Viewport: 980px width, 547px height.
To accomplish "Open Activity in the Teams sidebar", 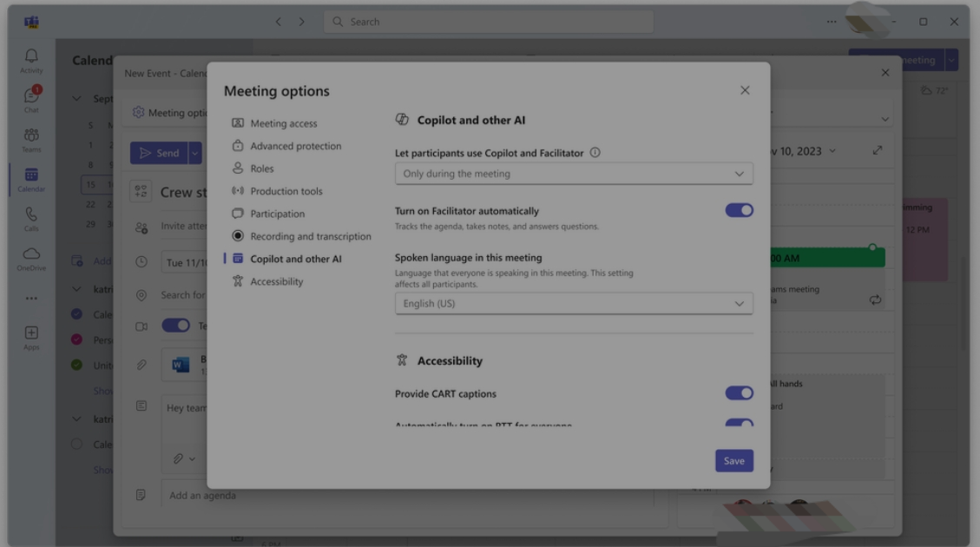I will pos(31,62).
